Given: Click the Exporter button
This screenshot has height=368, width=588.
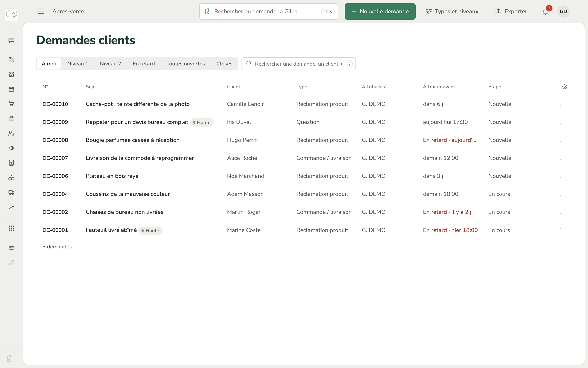Looking at the screenshot, I should (511, 11).
